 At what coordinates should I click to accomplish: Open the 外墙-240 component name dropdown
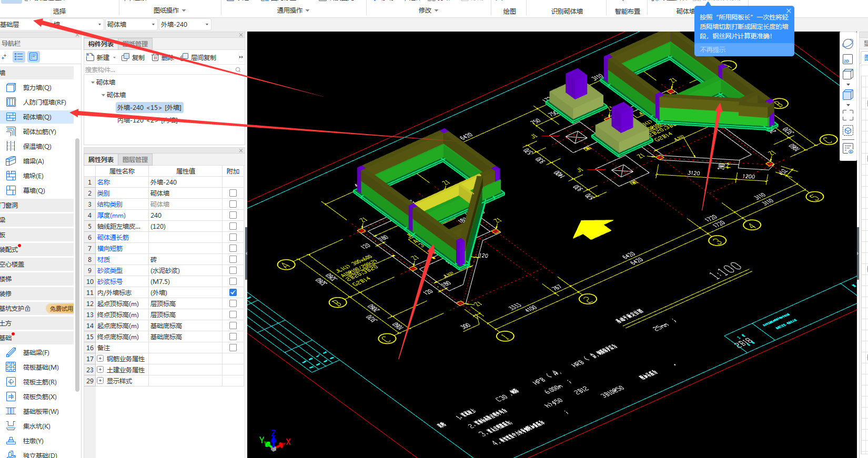(185, 25)
